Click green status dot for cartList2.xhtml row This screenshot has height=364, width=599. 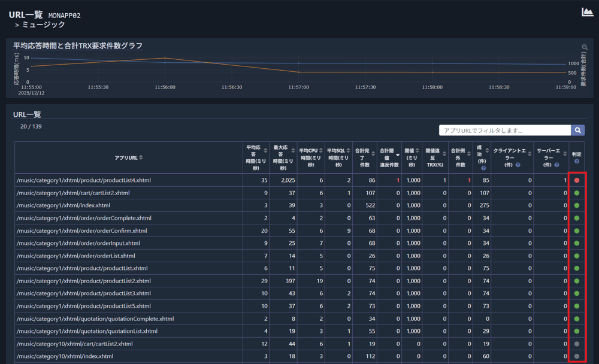click(576, 193)
